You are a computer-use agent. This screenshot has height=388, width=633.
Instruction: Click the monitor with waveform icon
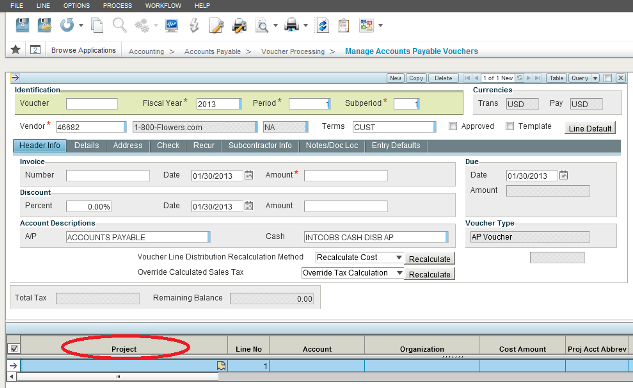172,25
